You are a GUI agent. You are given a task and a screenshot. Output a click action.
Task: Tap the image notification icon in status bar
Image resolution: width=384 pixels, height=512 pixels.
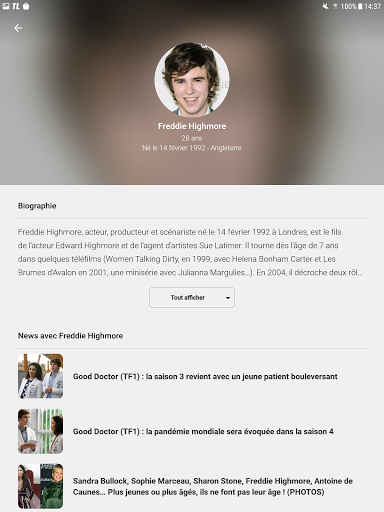6,6
